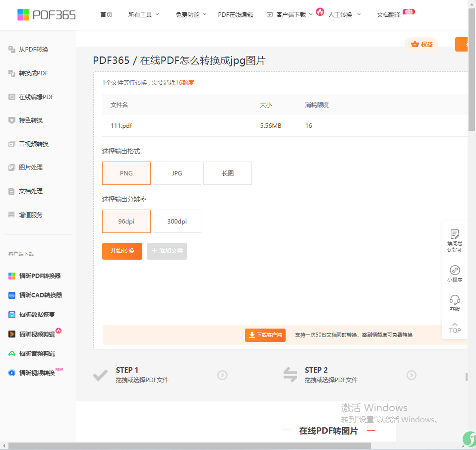Image resolution: width=476 pixels, height=450 pixels.
Task: Click the STEP 1 checkmark icon
Action: click(x=100, y=375)
